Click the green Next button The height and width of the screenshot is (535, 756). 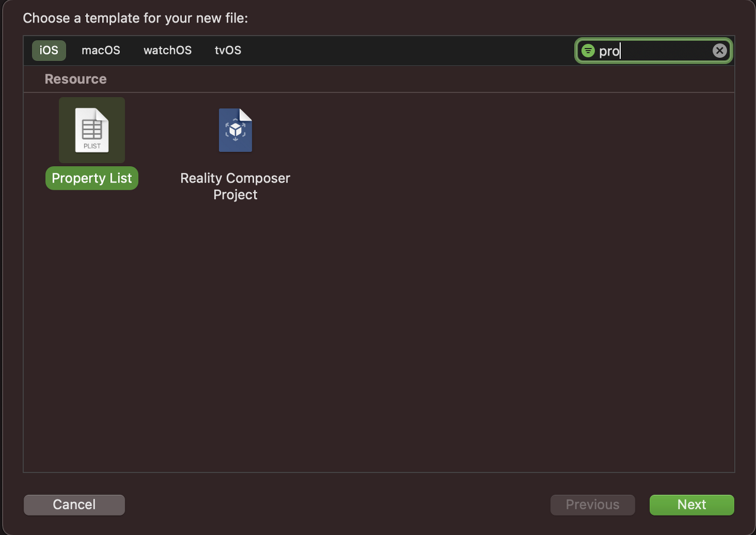692,505
